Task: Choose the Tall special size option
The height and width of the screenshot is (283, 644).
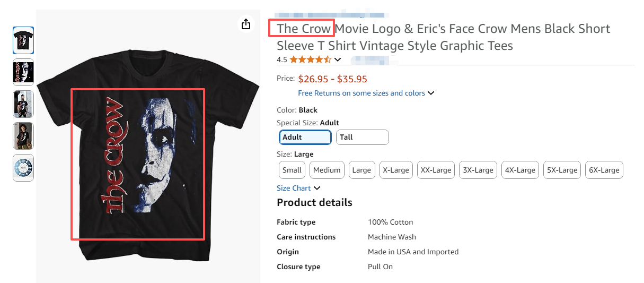Action: pyautogui.click(x=363, y=137)
